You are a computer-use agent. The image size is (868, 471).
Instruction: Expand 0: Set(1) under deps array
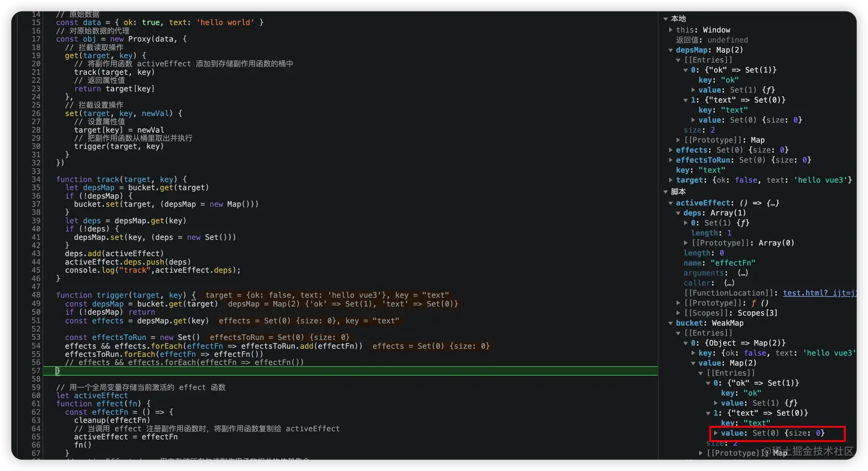pyautogui.click(x=685, y=223)
